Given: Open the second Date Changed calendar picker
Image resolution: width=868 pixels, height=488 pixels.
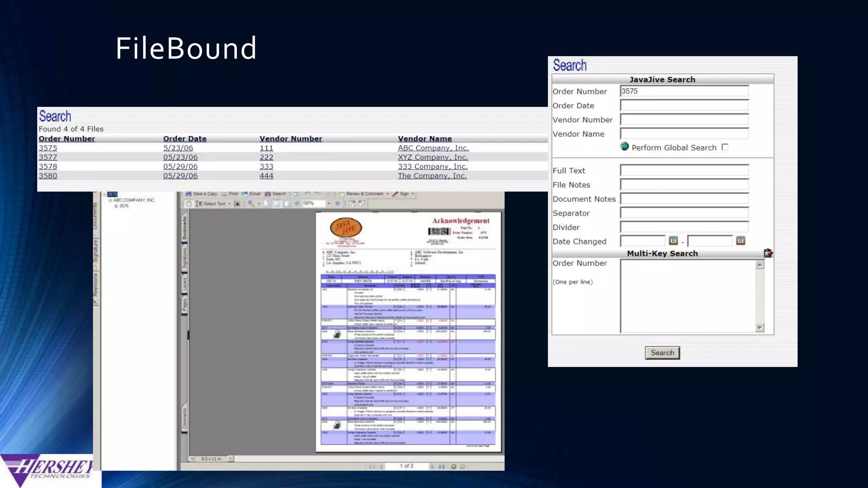Looking at the screenshot, I should (x=740, y=241).
